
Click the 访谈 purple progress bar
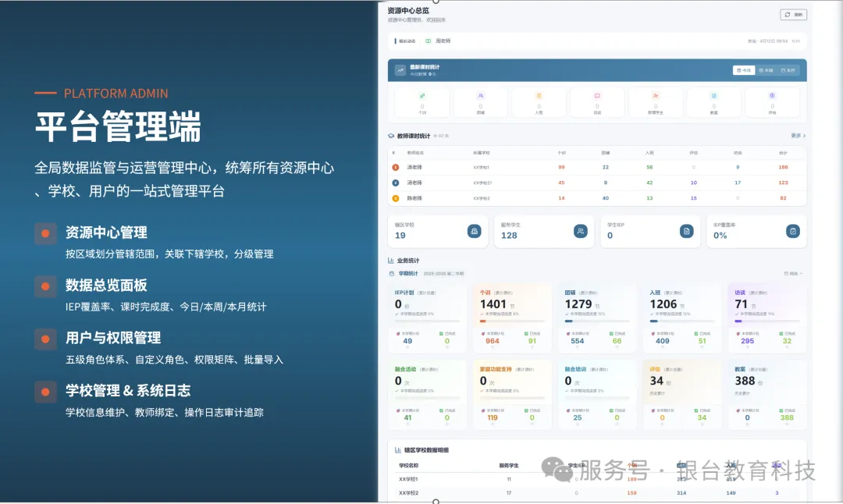pos(767,321)
